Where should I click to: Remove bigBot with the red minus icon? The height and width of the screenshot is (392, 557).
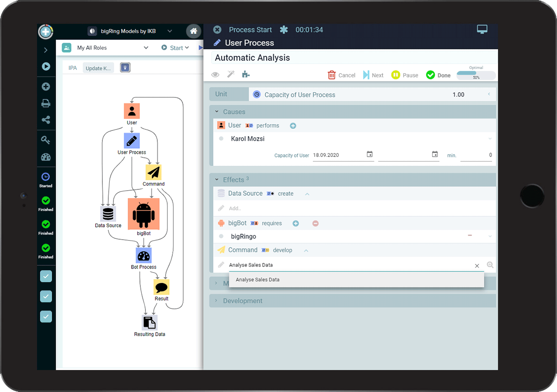point(316,224)
